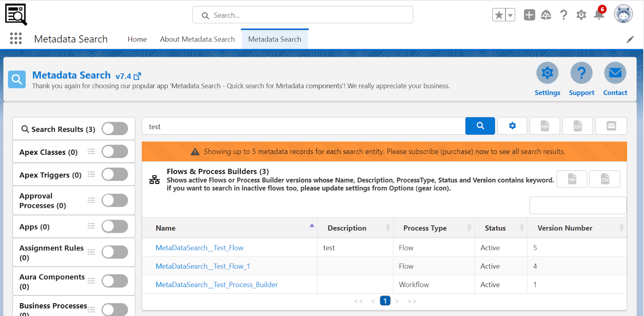This screenshot has height=316, width=644.
Task: Export Flows section to CSV
Action: 605,179
